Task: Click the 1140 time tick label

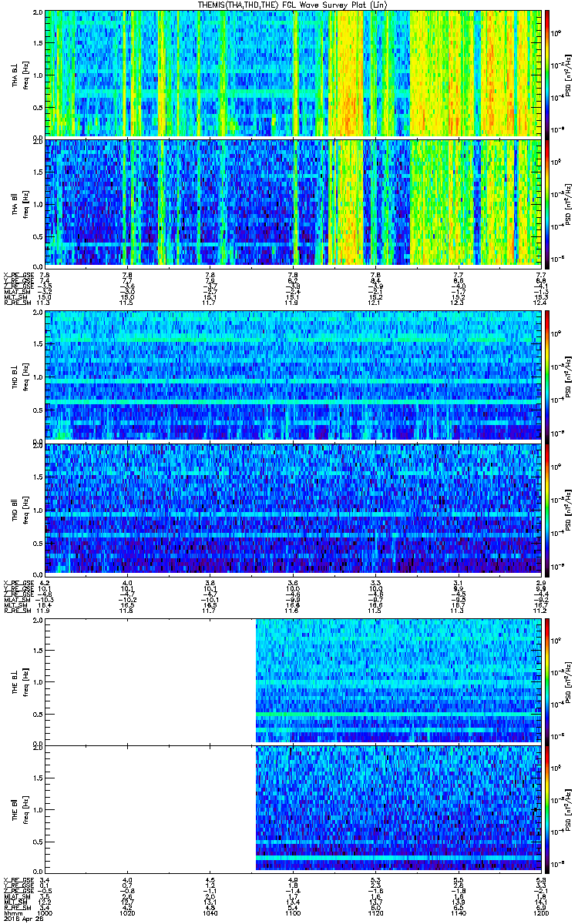Action: [458, 914]
